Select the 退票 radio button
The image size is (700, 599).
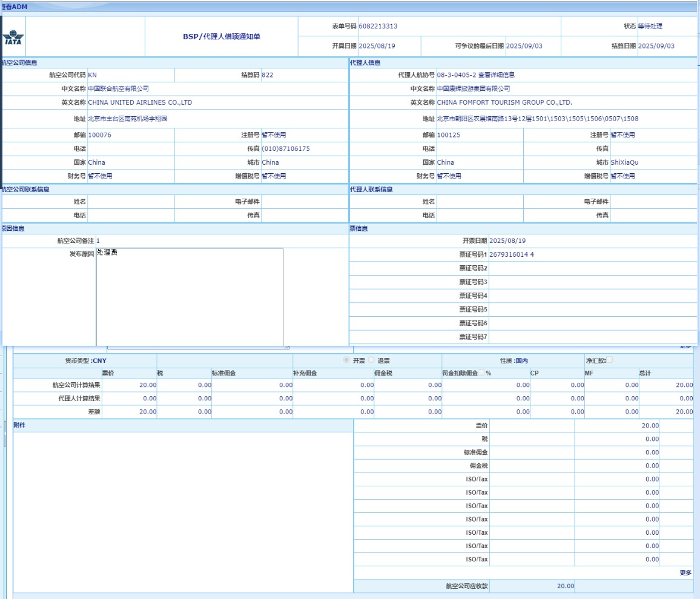[x=371, y=360]
